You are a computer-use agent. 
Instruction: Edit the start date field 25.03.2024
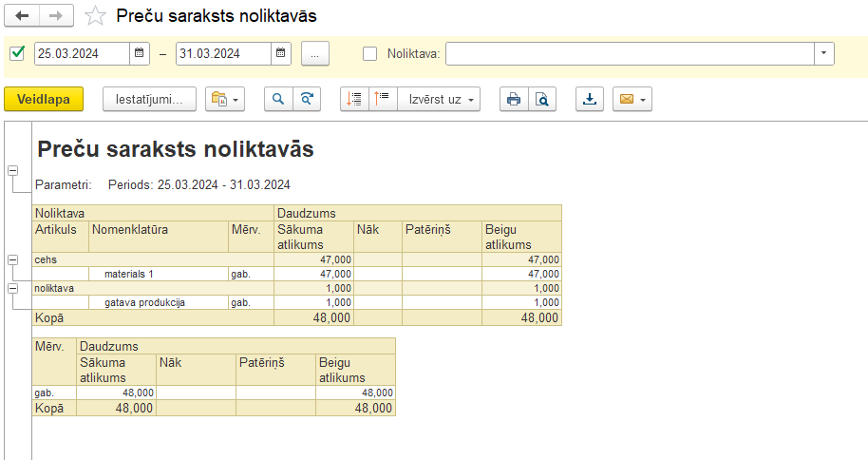(x=82, y=54)
